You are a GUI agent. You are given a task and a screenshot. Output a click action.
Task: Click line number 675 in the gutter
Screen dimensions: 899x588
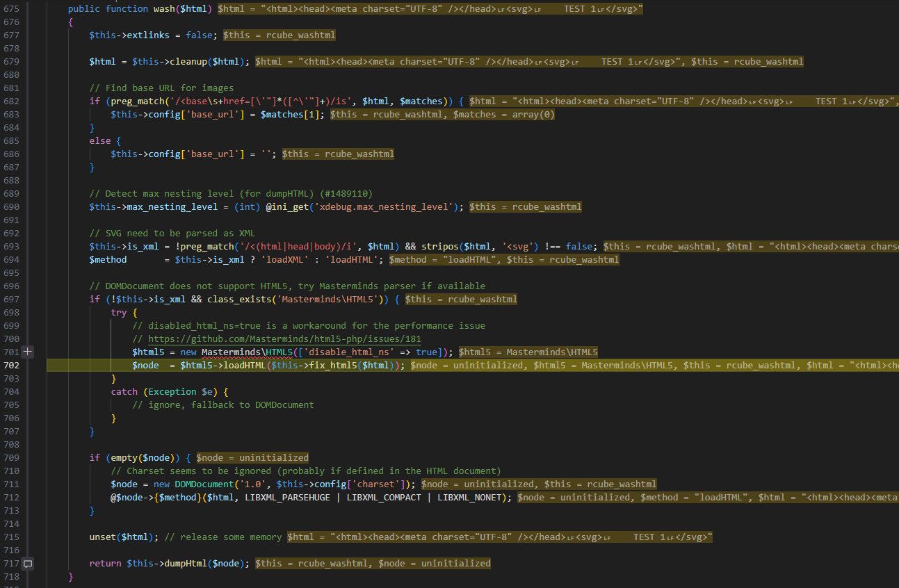10,9
